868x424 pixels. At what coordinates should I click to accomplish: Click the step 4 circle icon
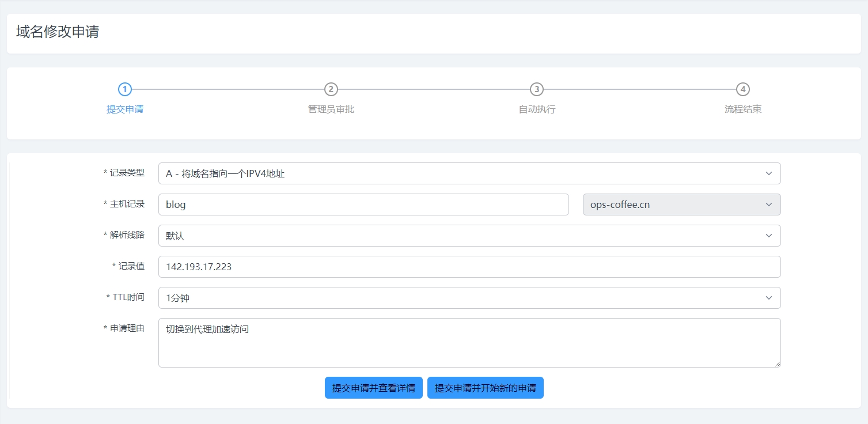743,89
